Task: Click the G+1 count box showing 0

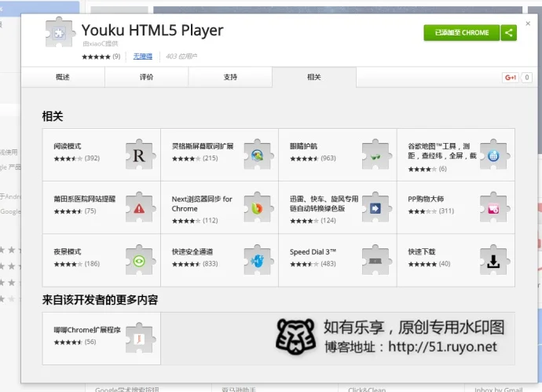Action: tap(526, 78)
